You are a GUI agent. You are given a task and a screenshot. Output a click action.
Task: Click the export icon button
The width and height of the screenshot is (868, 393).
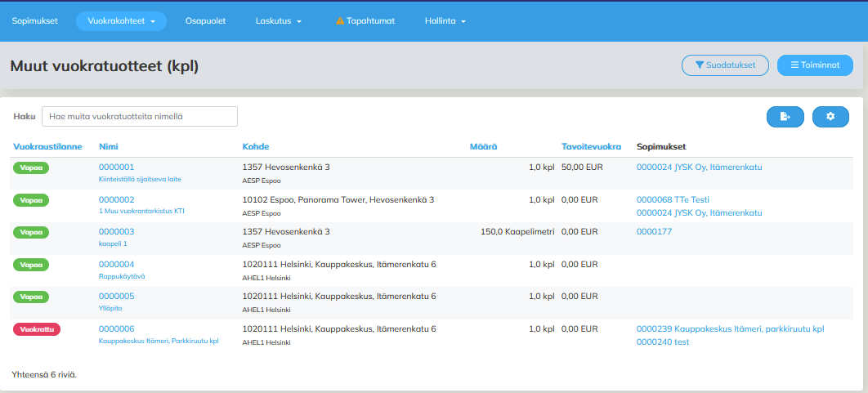(785, 117)
